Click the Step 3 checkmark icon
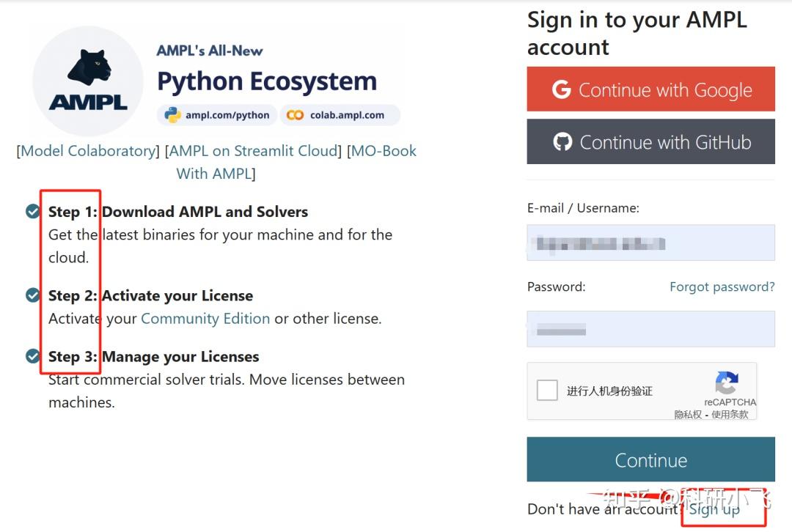The height and width of the screenshot is (532, 792). (x=33, y=356)
